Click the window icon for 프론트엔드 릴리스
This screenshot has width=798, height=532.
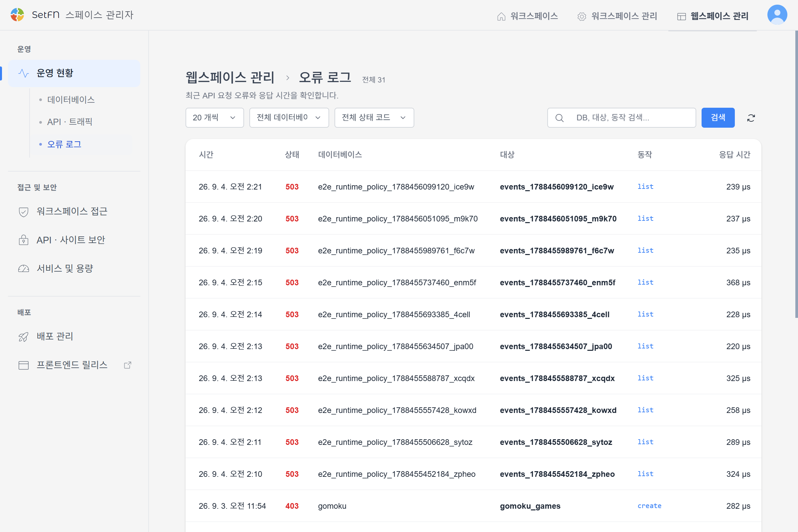click(23, 365)
